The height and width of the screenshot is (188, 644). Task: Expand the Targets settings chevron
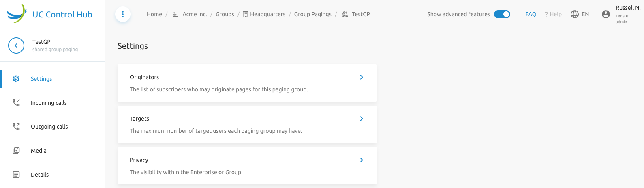(x=362, y=119)
